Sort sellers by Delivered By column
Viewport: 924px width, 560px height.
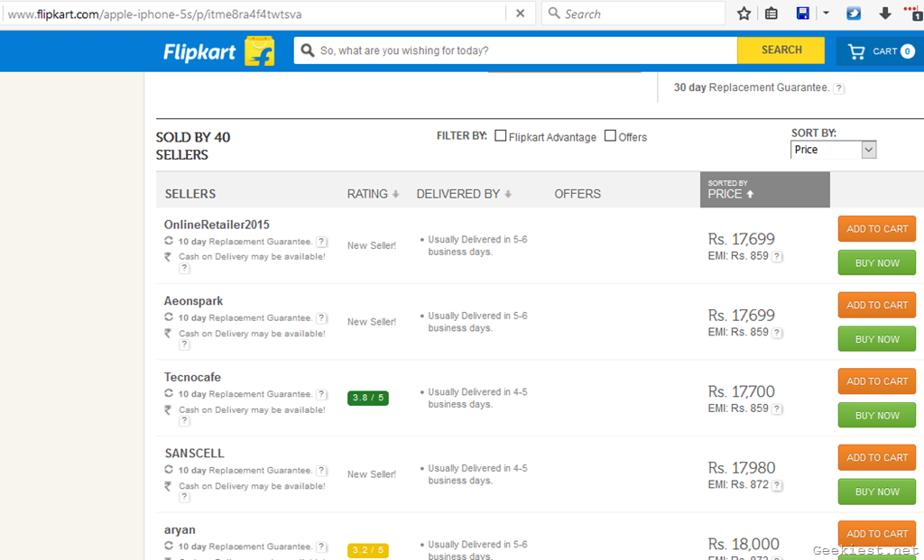coord(464,194)
